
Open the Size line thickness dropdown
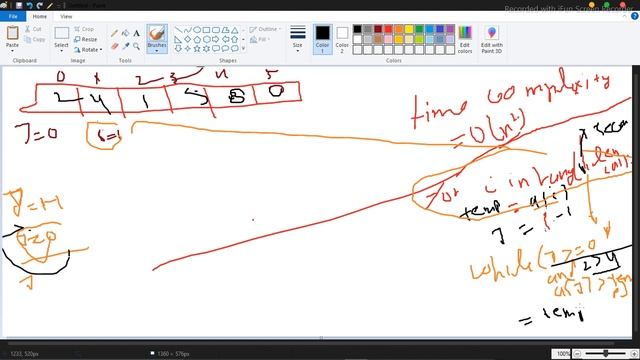298,38
